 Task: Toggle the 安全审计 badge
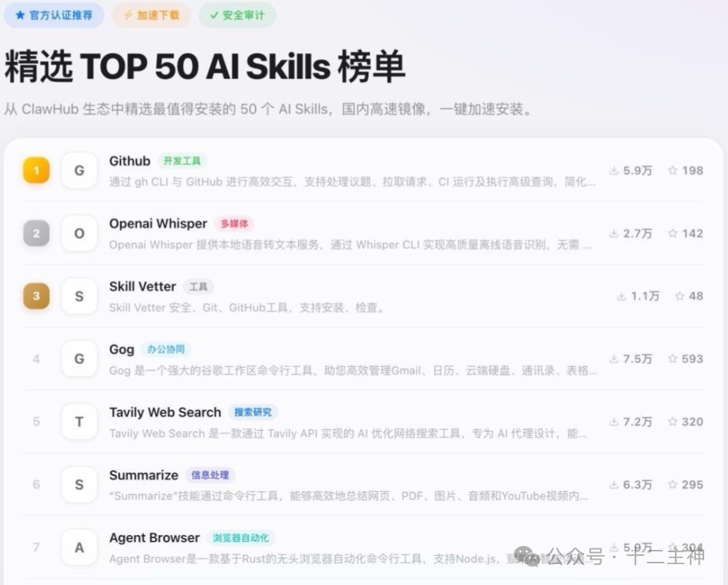click(x=237, y=15)
